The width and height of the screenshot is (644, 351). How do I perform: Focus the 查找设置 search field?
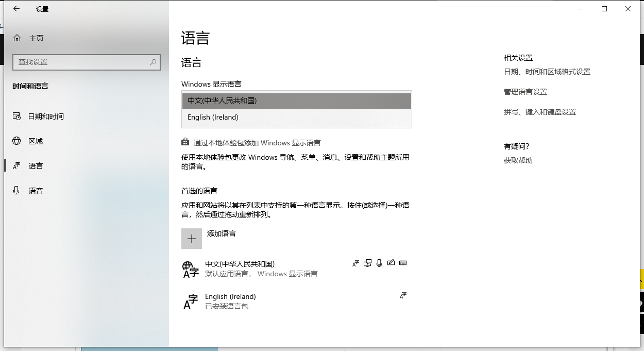pyautogui.click(x=87, y=62)
